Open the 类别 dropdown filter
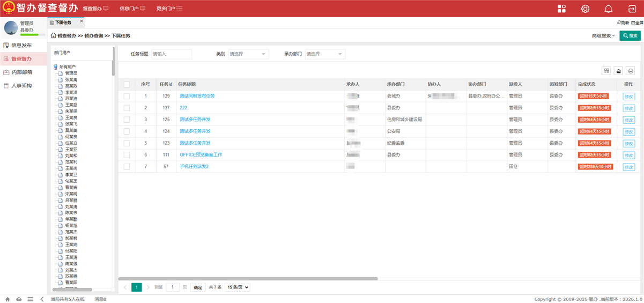 coord(248,54)
